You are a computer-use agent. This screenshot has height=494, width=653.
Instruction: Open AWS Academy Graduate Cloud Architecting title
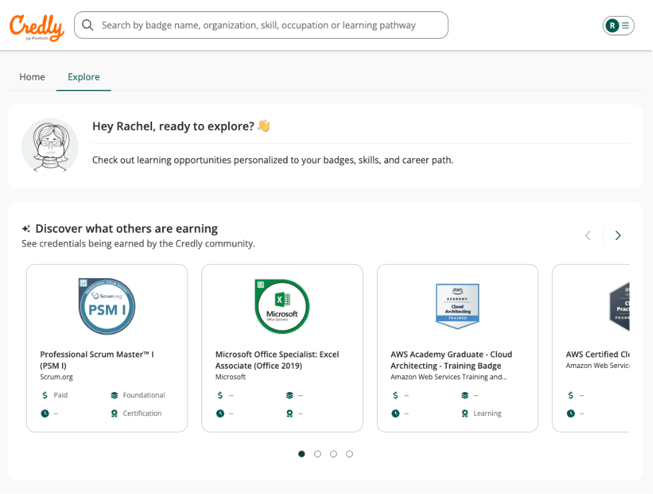pos(451,360)
